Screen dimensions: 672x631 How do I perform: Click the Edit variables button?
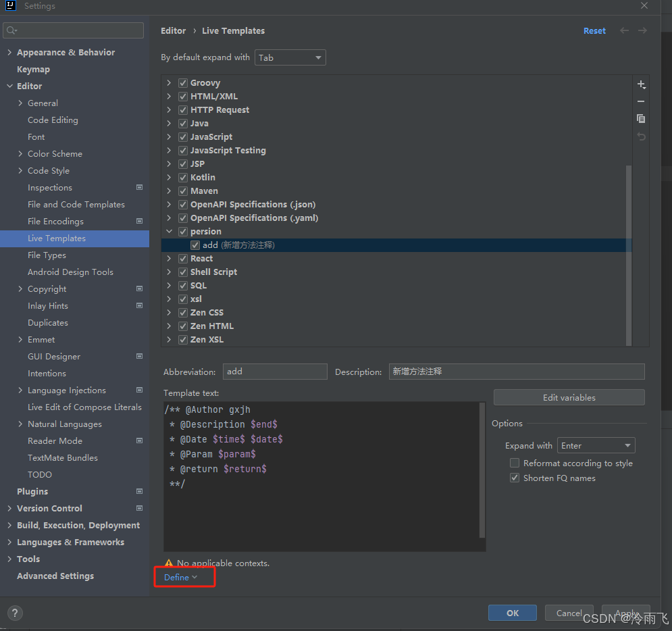pyautogui.click(x=569, y=397)
